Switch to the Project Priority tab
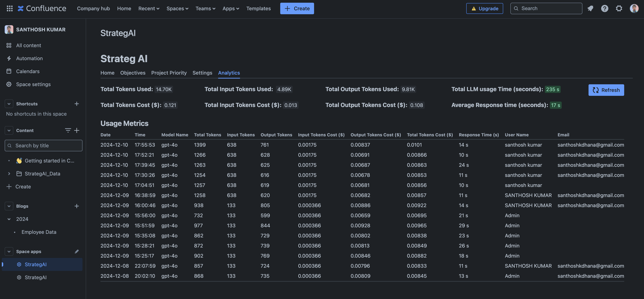644x299 pixels. pyautogui.click(x=169, y=73)
